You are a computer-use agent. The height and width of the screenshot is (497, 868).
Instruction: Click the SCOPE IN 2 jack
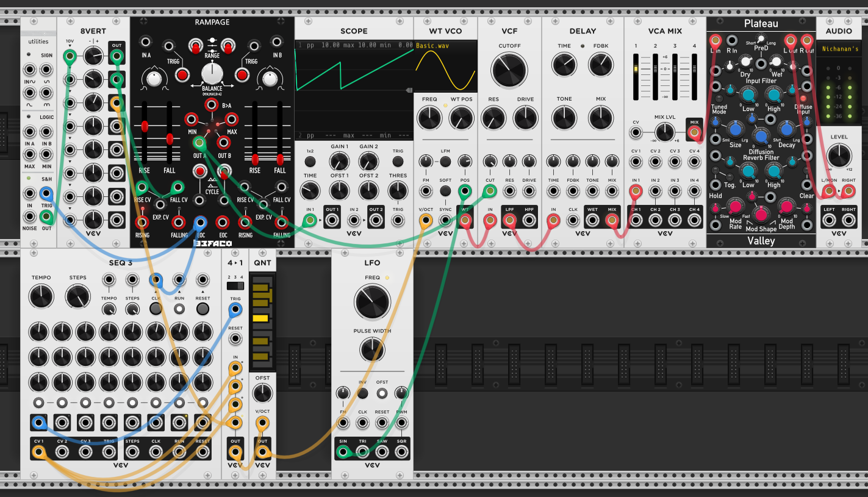pos(354,221)
